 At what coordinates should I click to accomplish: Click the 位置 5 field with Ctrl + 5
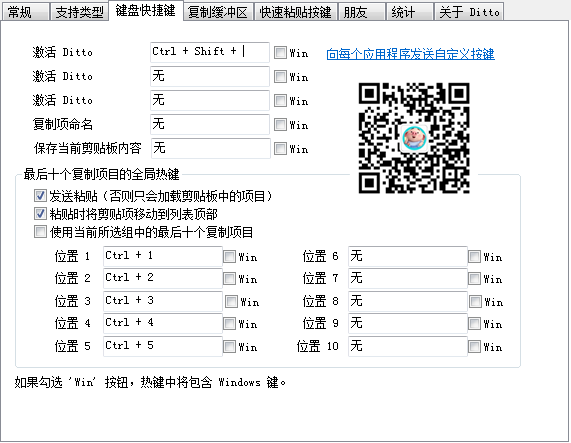click(163, 346)
